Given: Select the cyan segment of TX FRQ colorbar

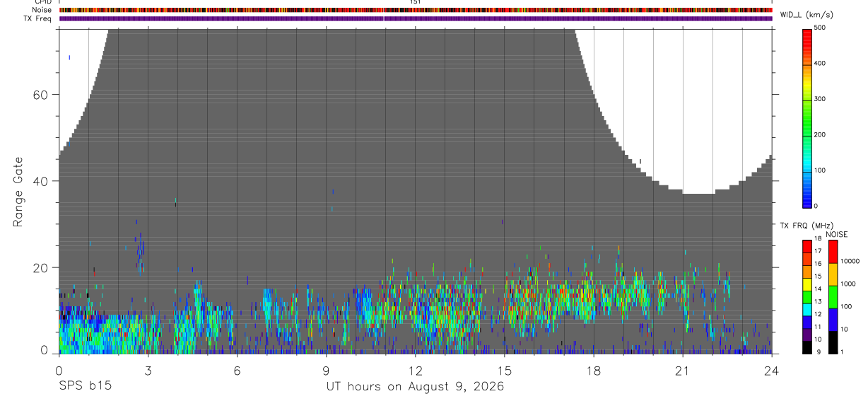Looking at the screenshot, I should coord(807,310).
